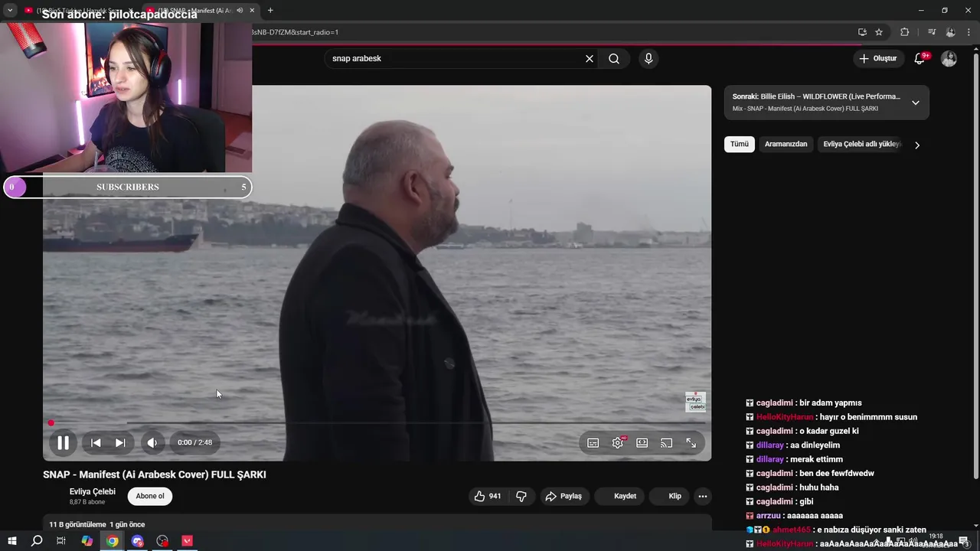The image size is (980, 551).
Task: Open a new browser tab
Action: click(270, 11)
